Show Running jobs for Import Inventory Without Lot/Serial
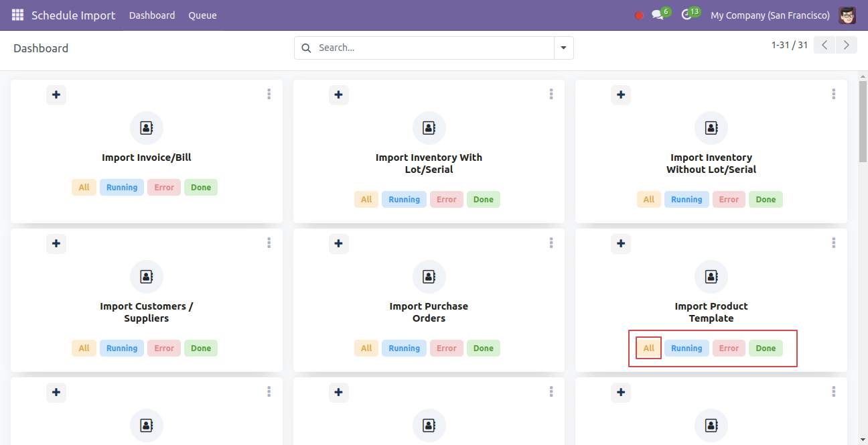868x445 pixels. coord(686,200)
